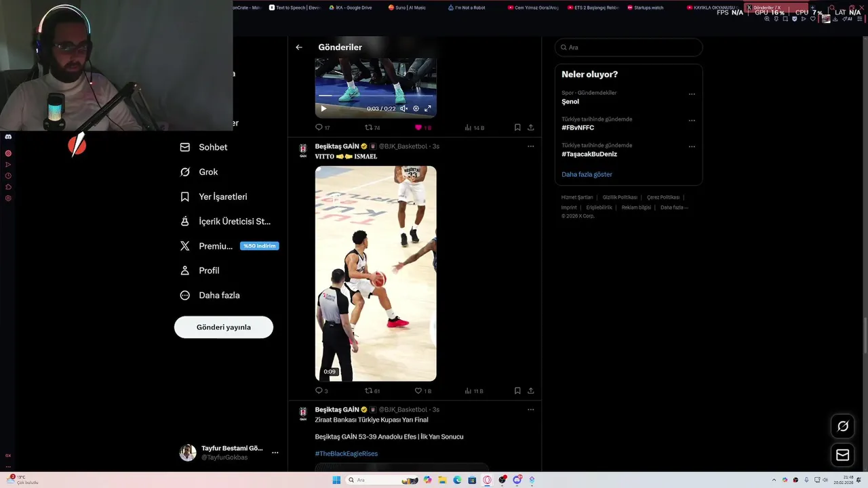The height and width of the screenshot is (488, 868).
Task: Open Çerez Politikası footer link
Action: click(663, 197)
